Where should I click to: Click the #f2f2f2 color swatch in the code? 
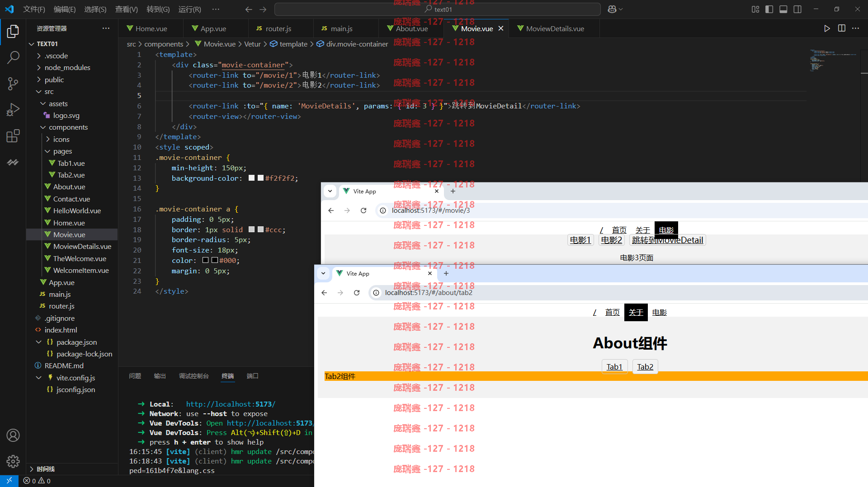(x=260, y=178)
